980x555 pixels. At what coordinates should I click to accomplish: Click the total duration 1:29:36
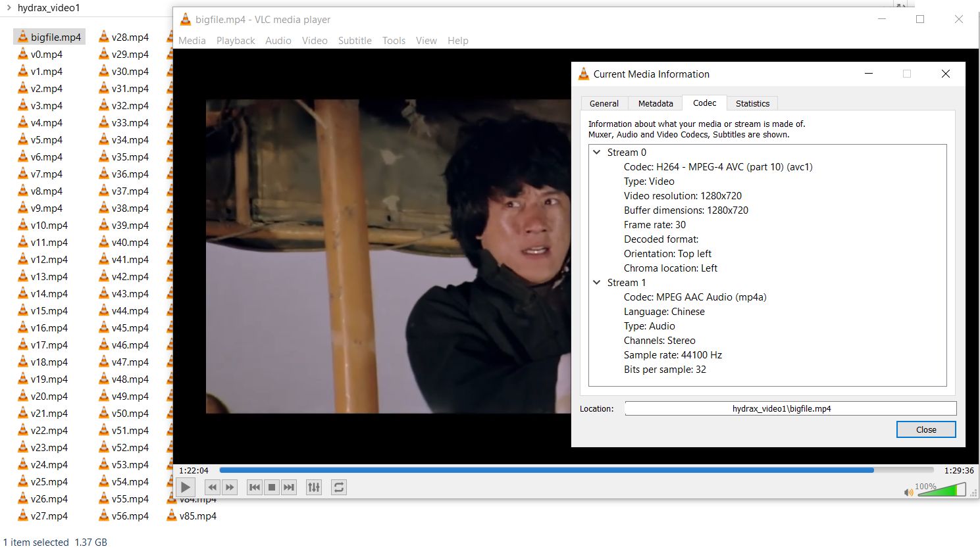pos(959,470)
